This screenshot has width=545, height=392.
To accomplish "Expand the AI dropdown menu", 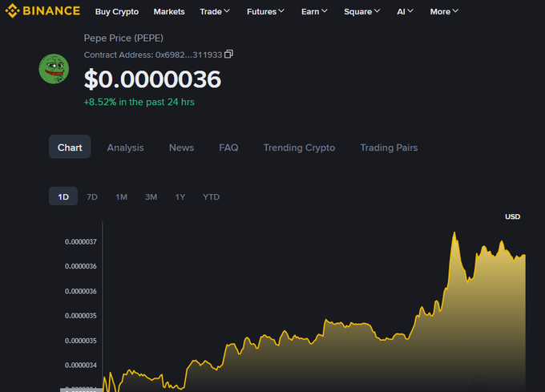I will (405, 11).
